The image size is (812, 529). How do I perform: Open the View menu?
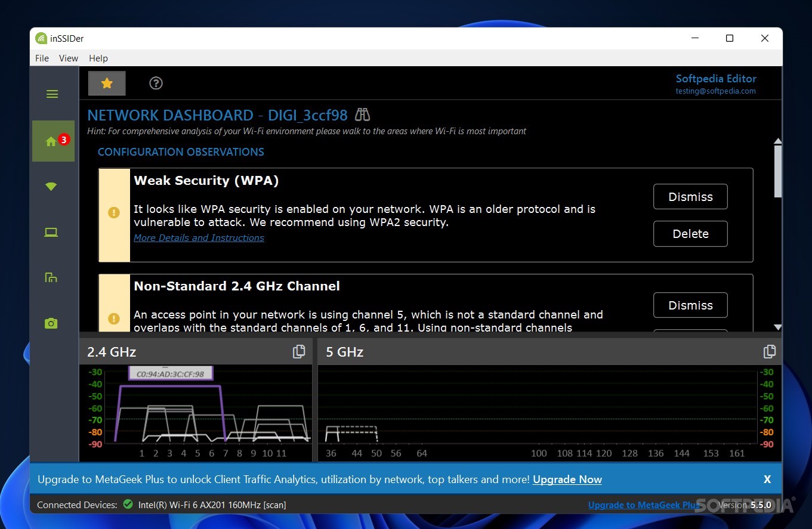pos(69,58)
